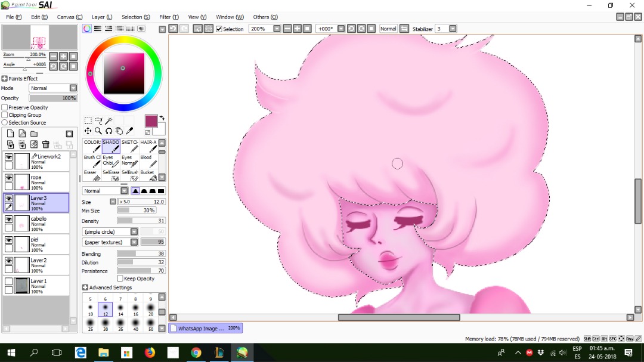Enable Preserve Opacity checkbox

5,107
